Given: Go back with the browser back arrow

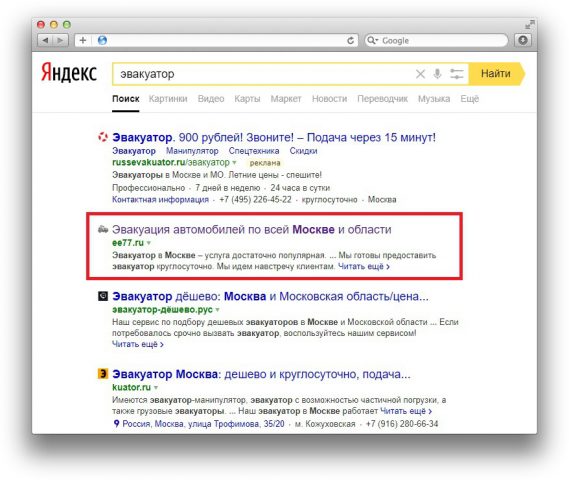Looking at the screenshot, I should pos(45,40).
